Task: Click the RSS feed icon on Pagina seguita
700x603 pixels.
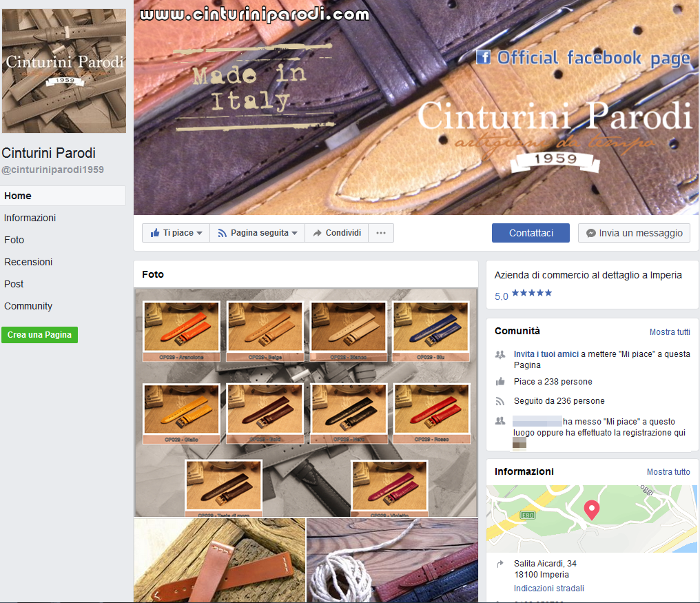Action: coord(222,233)
